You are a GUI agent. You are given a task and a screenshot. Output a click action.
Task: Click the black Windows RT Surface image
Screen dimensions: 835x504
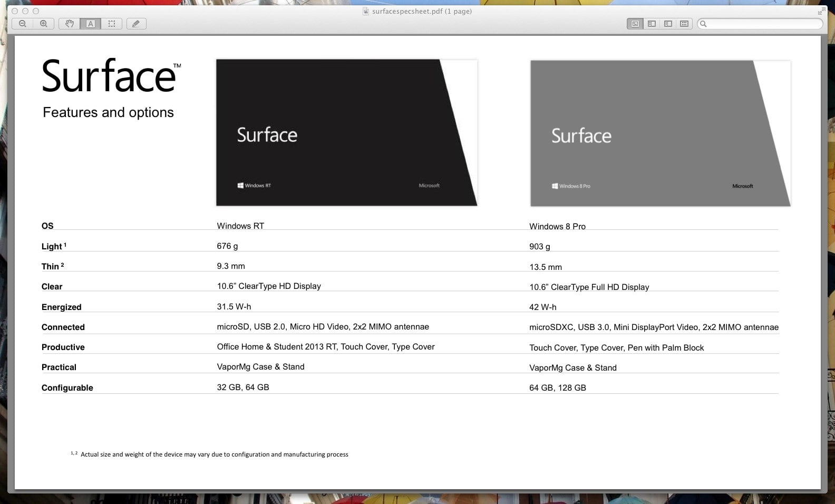tap(346, 132)
